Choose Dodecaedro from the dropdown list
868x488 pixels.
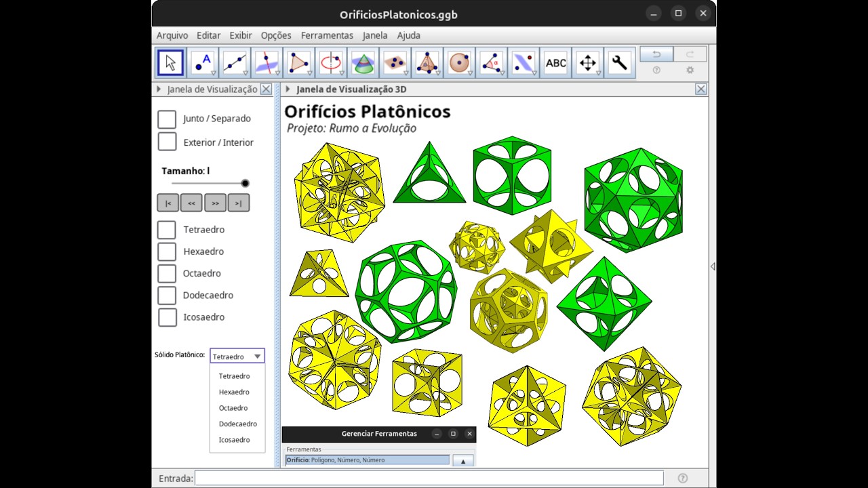238,424
